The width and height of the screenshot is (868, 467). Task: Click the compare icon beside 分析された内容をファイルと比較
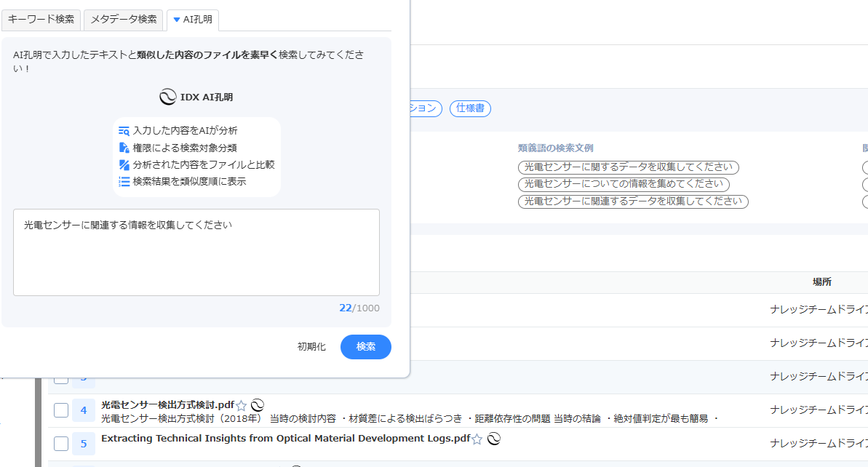point(124,164)
